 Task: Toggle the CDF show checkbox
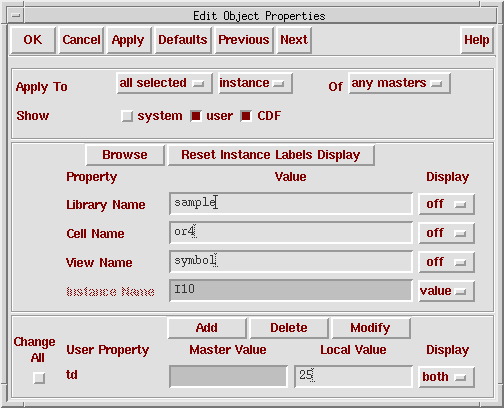click(x=246, y=116)
